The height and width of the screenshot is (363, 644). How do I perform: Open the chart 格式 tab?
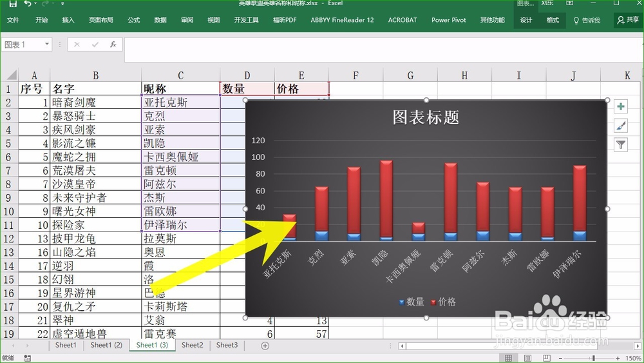coord(553,20)
